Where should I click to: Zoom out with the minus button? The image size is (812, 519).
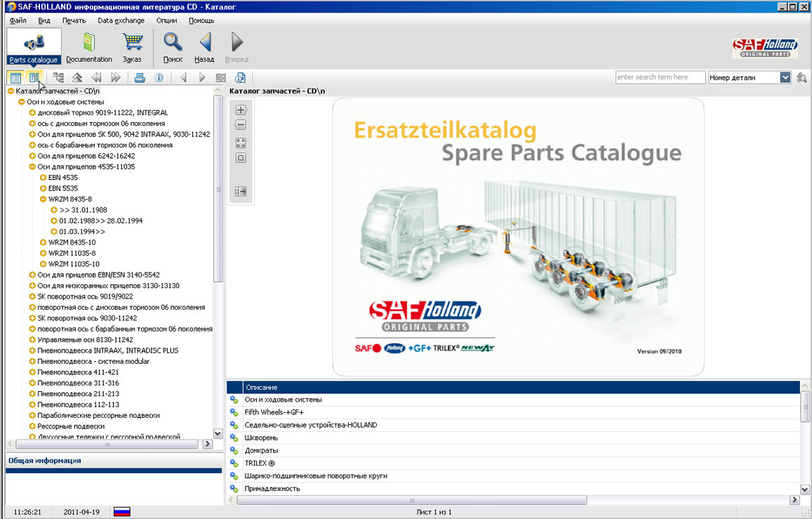241,125
